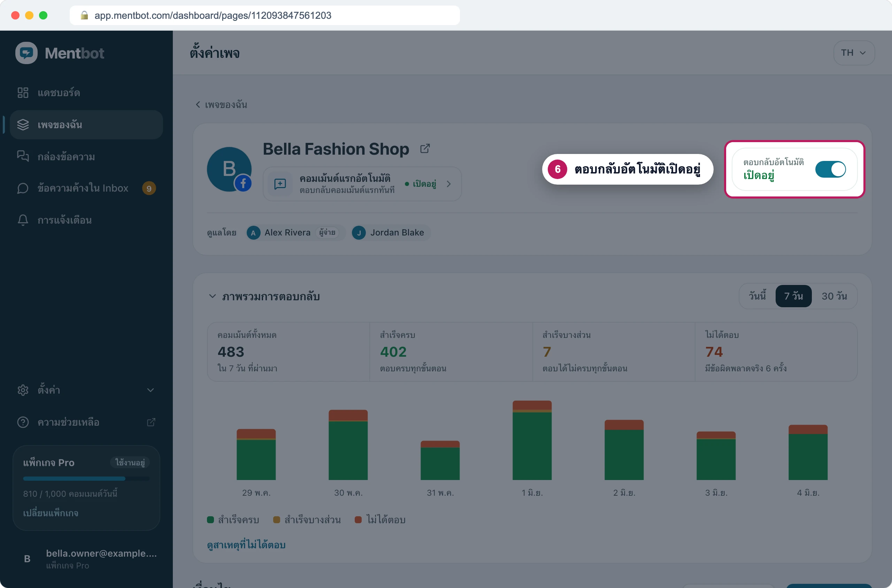This screenshot has width=892, height=588.
Task: Click the Mentbot logo icon
Action: point(26,53)
